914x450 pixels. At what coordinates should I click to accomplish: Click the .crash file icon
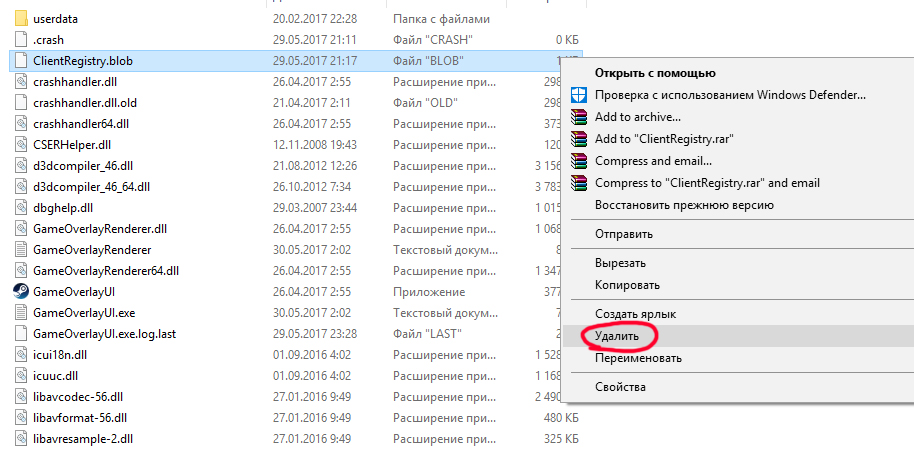(x=21, y=40)
